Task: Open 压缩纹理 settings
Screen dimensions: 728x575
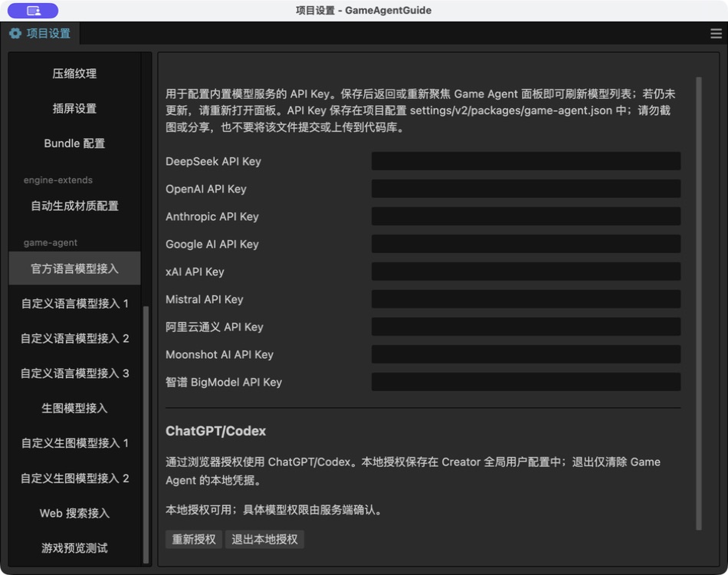Action: (x=74, y=74)
